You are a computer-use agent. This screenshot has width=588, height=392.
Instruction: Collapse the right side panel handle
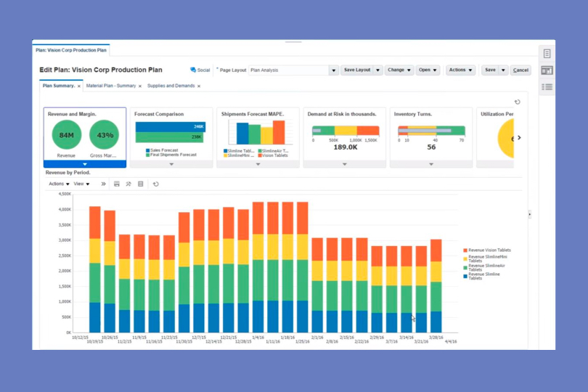[x=529, y=215]
